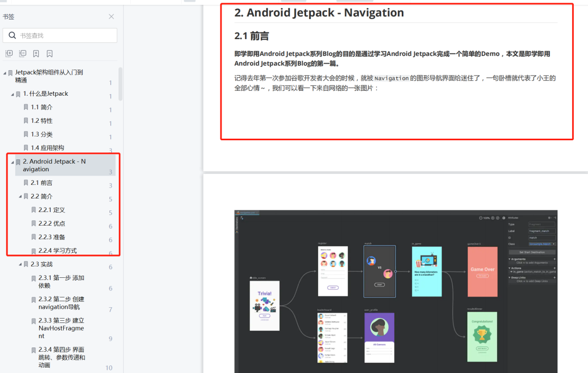Go to bookmark 1.3 分类
The width and height of the screenshot is (588, 373).
41,134
